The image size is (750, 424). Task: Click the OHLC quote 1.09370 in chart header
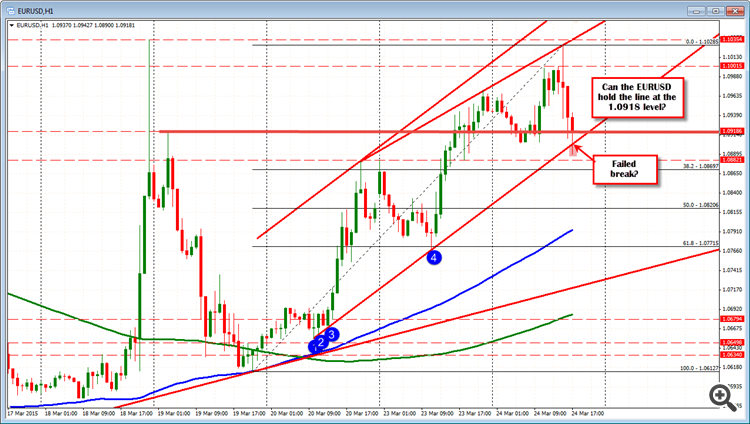(62, 25)
